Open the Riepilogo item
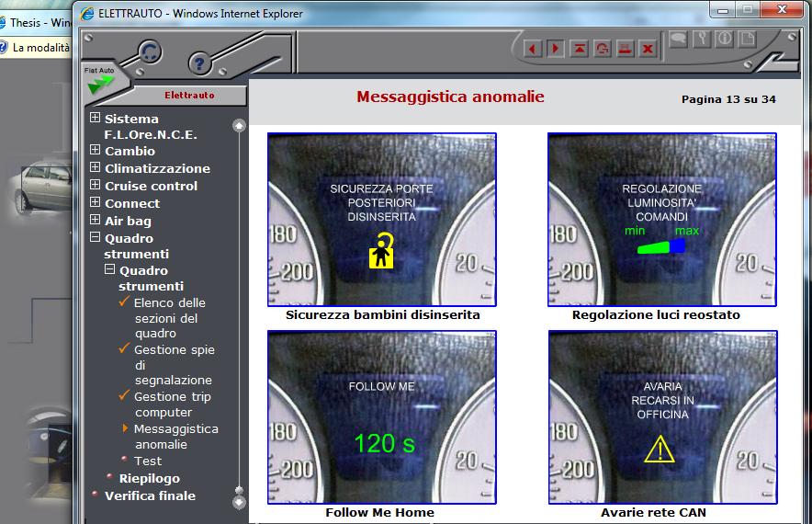 coord(149,478)
